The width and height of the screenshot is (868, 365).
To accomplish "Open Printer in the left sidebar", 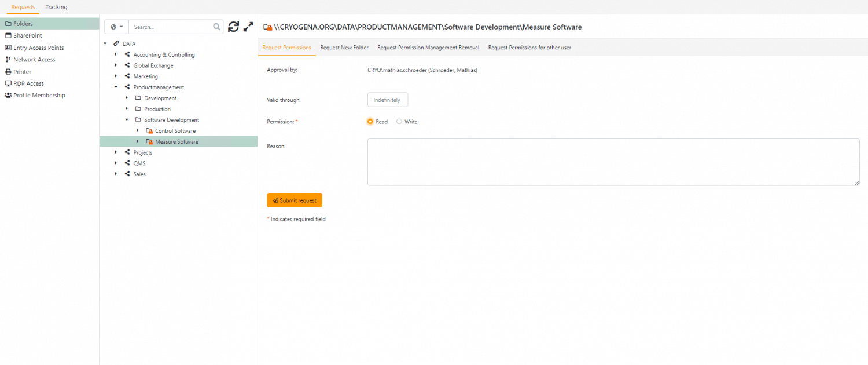I will point(22,72).
